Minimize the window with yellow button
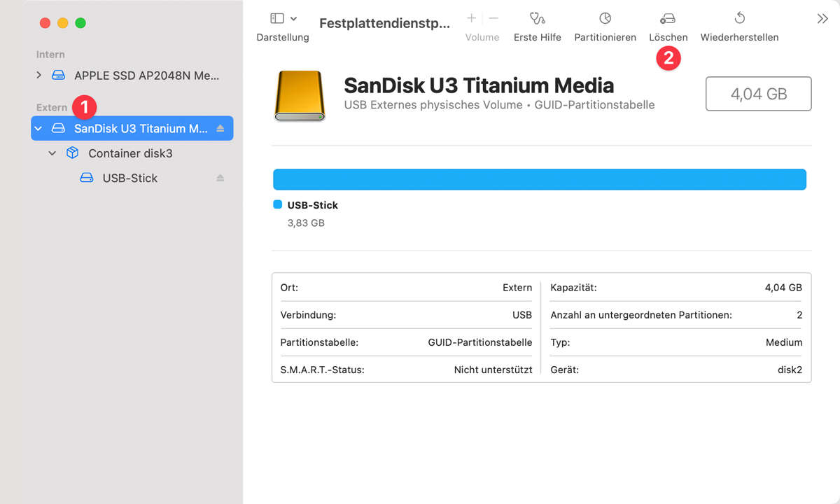The height and width of the screenshot is (504, 840). point(62,23)
